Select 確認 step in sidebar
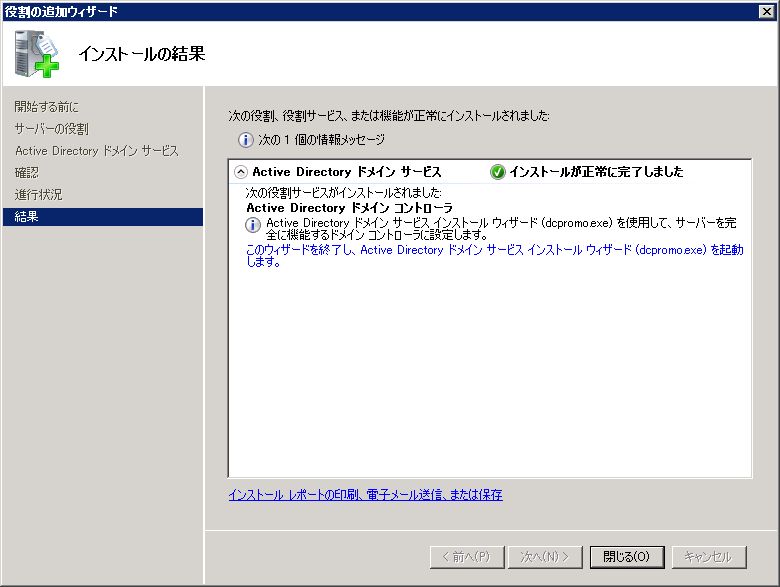Image resolution: width=780 pixels, height=587 pixels. click(x=26, y=173)
